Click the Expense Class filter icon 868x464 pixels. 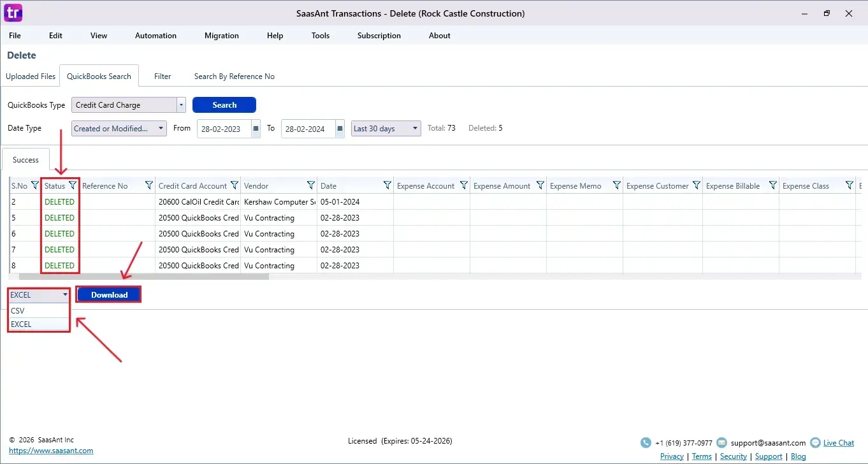click(850, 185)
